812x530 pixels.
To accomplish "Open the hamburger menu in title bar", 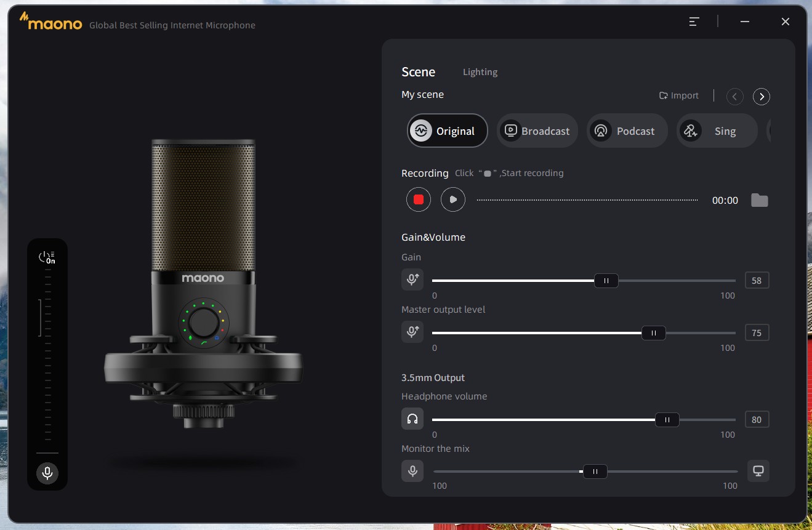I will point(694,22).
